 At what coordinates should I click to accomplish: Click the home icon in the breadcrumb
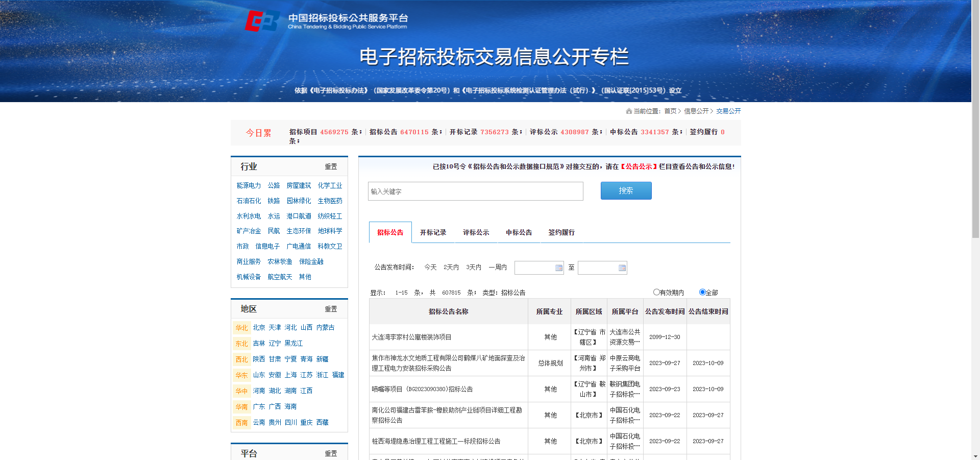tap(629, 111)
